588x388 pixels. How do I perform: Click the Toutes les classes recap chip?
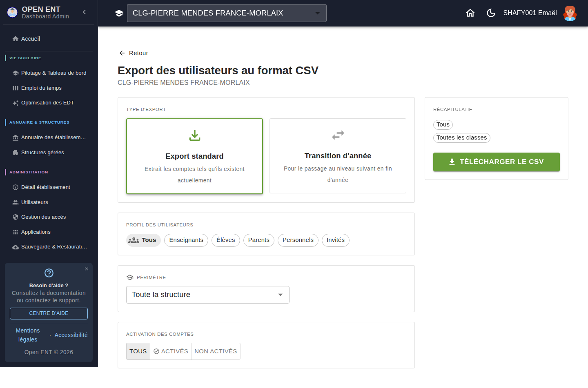click(x=462, y=138)
